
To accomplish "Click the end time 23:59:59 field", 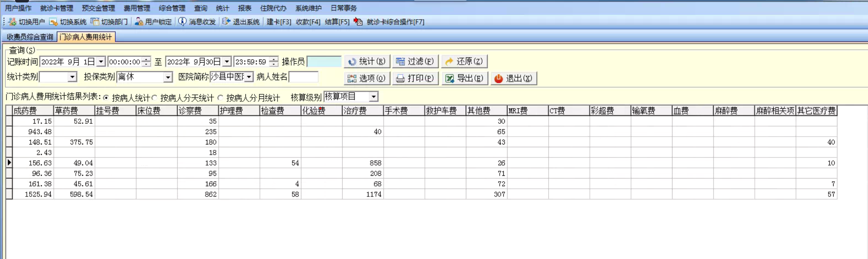I will pos(251,62).
